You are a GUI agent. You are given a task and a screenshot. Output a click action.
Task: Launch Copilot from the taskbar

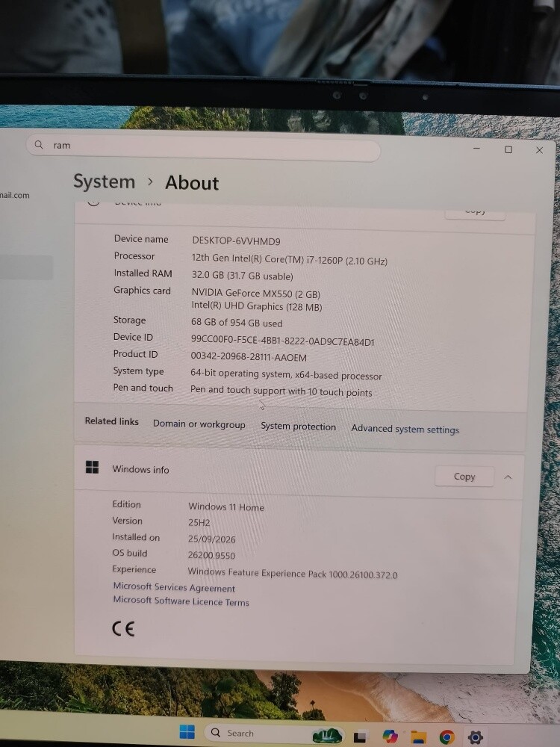[390, 737]
